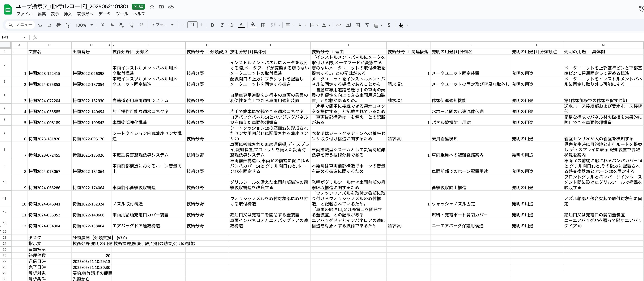This screenshot has height=281, width=644.
Task: Click the name box showing P41
Action: pyautogui.click(x=11, y=37)
